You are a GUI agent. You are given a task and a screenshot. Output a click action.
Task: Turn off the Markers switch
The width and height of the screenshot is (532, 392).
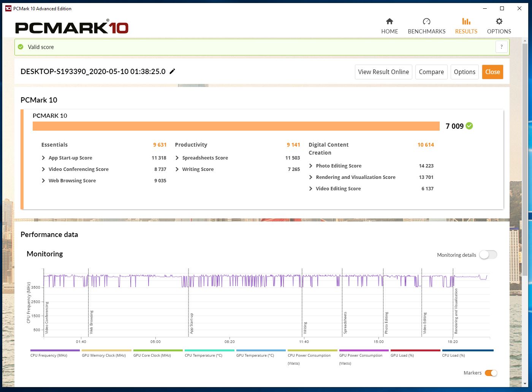coord(491,373)
